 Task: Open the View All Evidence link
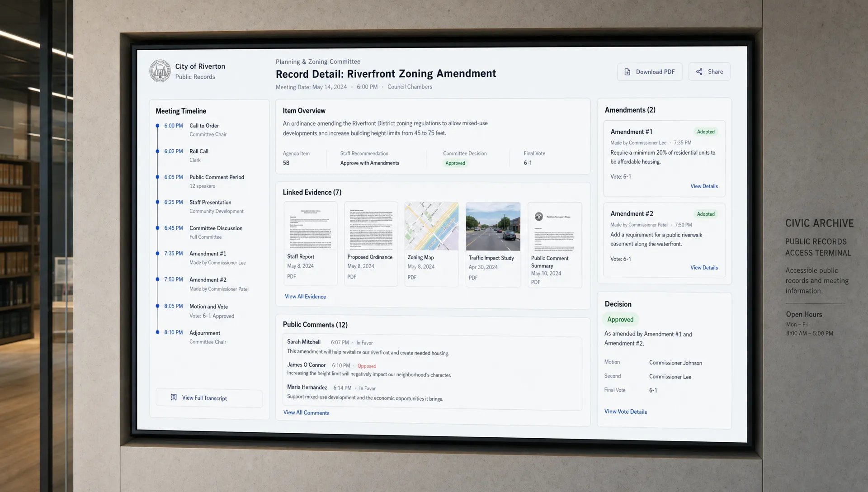[x=305, y=297]
